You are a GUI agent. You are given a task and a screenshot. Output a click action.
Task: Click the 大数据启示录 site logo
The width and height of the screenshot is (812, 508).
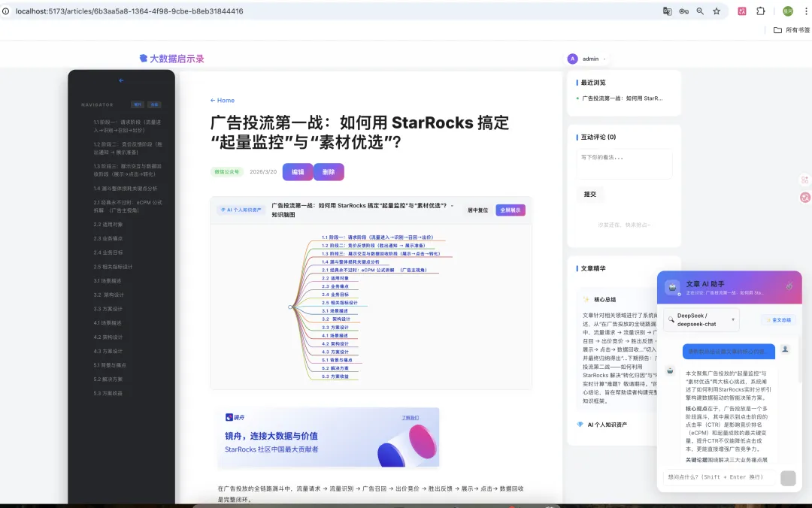(171, 59)
